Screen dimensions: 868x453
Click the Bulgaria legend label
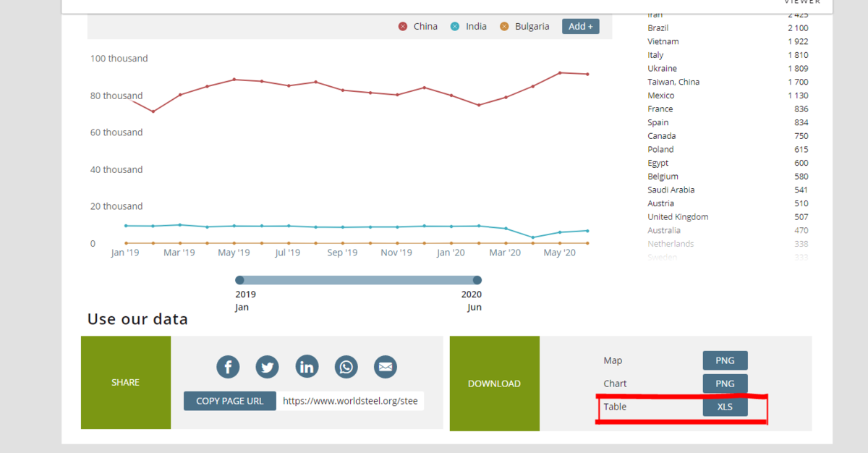point(532,27)
